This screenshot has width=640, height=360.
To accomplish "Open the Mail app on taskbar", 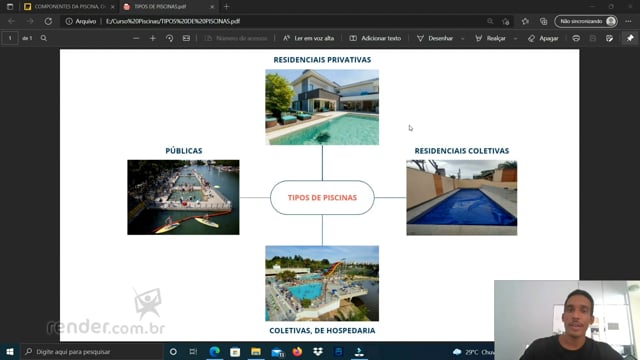I will pyautogui.click(x=277, y=351).
